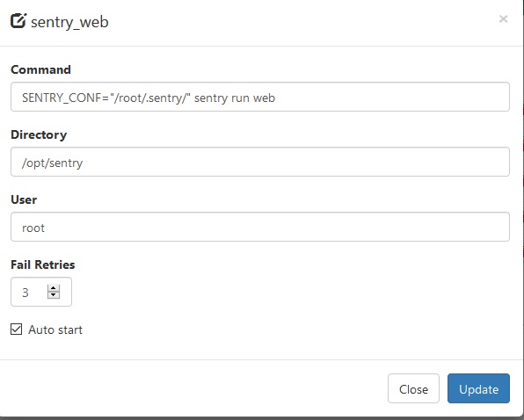Viewport: 524px width, 420px height.
Task: Click the Auto start label text
Action: pyautogui.click(x=55, y=329)
